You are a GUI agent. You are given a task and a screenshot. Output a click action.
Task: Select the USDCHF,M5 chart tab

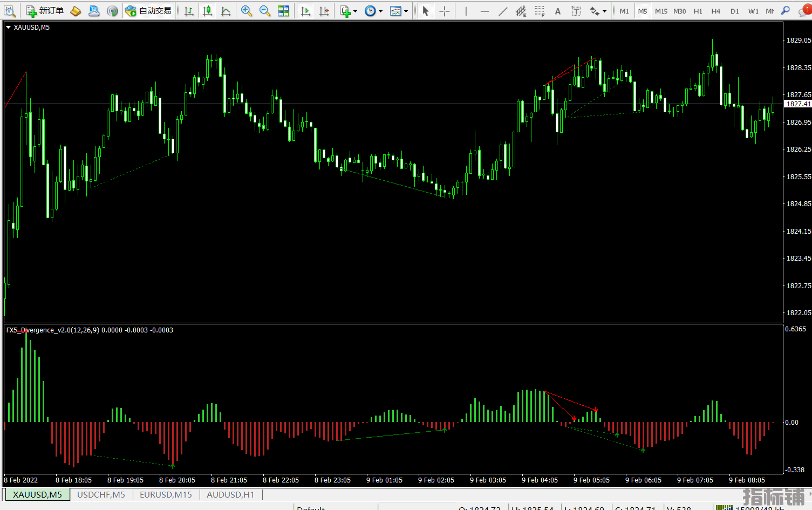(x=101, y=494)
